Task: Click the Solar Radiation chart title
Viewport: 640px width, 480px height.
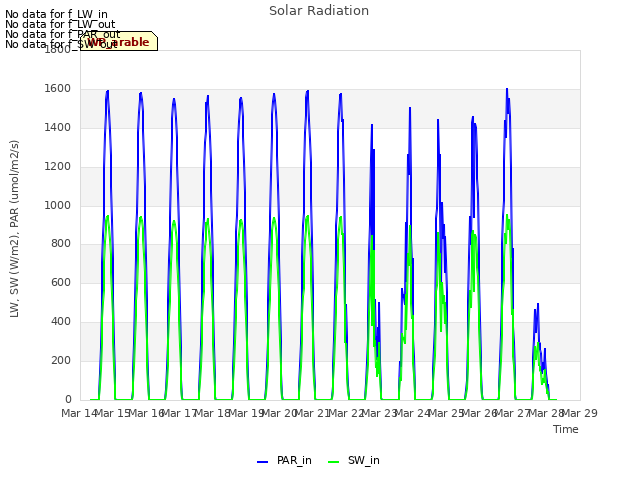Action: (319, 11)
